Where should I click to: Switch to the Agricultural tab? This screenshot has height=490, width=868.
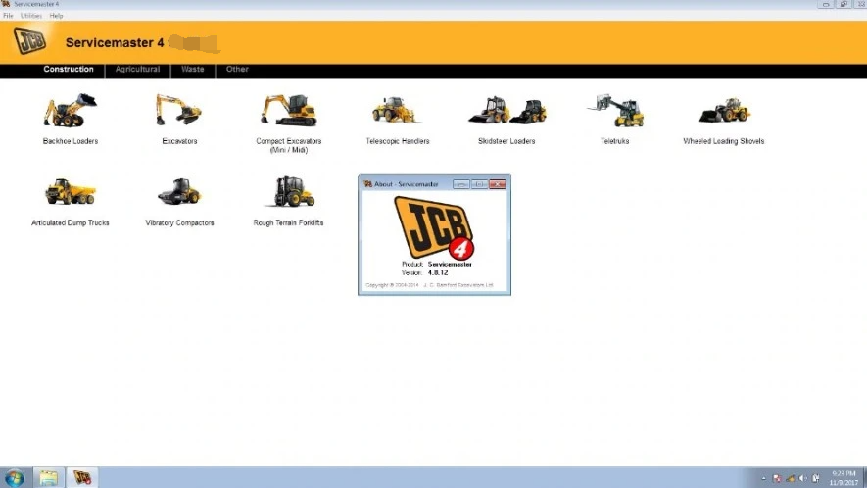[137, 70]
